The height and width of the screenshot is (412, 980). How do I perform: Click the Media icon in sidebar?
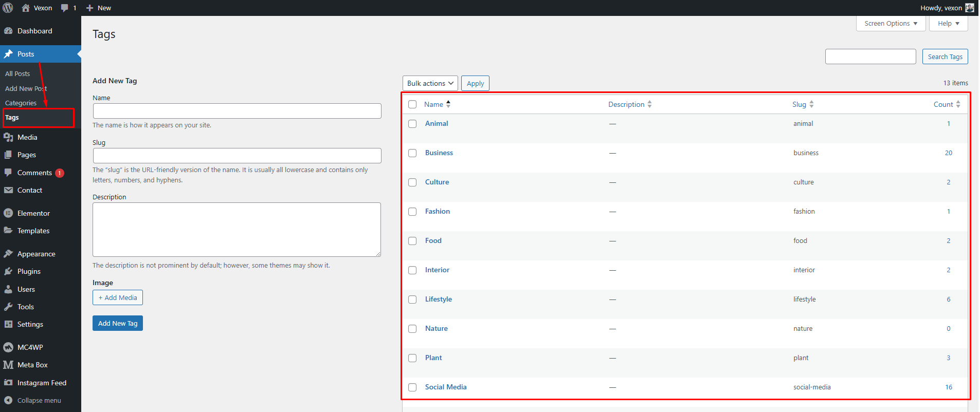(x=8, y=137)
